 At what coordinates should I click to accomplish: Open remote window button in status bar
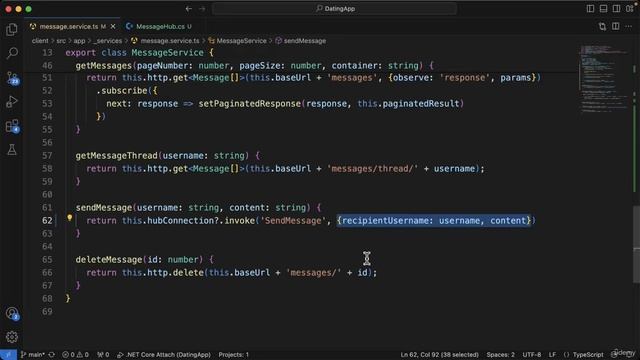(x=8, y=355)
